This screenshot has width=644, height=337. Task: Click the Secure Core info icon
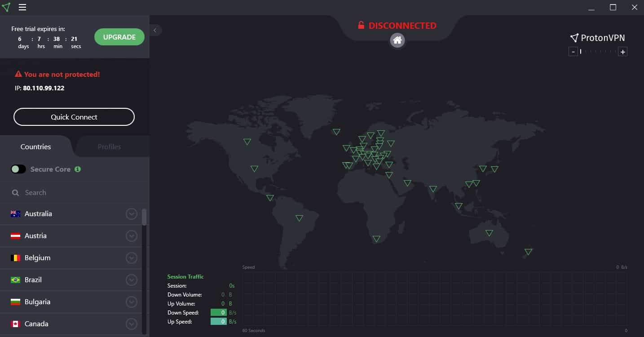coord(78,169)
